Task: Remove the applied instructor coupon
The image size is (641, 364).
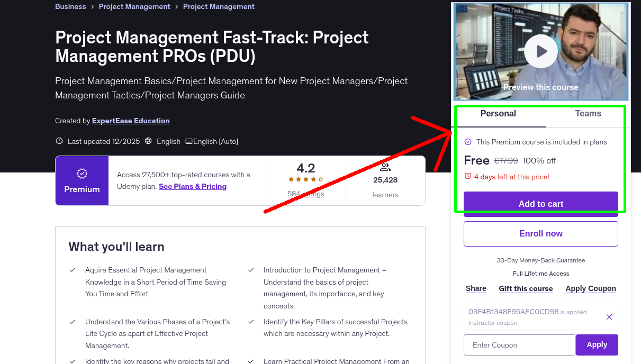Action: pos(609,316)
